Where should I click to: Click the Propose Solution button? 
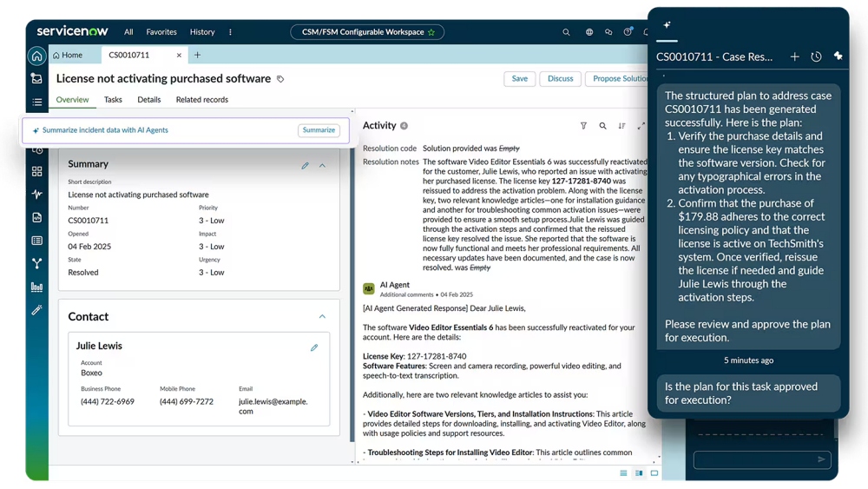pyautogui.click(x=618, y=79)
